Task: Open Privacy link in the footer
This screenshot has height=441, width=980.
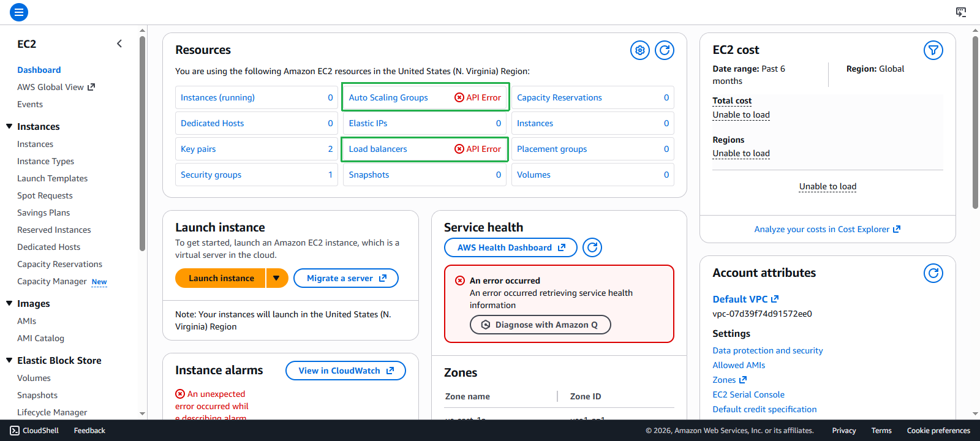Action: 844,431
